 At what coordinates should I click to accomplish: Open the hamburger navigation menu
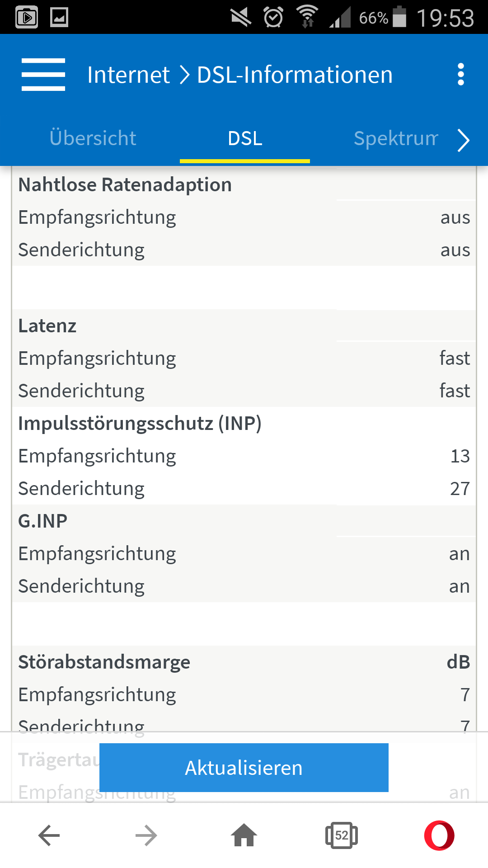[x=43, y=75]
